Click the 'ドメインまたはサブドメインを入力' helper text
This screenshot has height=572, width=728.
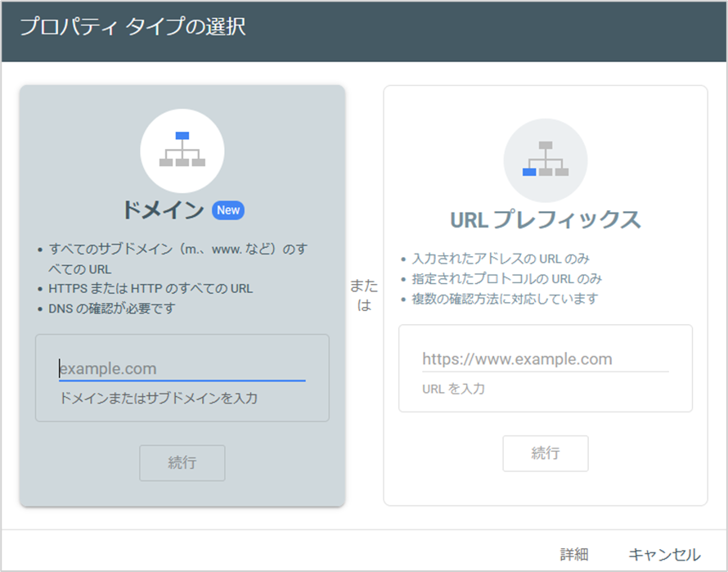coord(159,399)
